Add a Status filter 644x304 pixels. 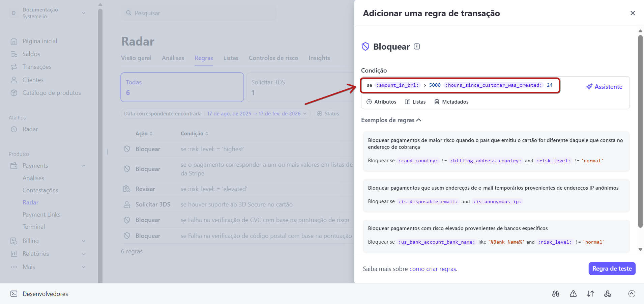(x=328, y=114)
